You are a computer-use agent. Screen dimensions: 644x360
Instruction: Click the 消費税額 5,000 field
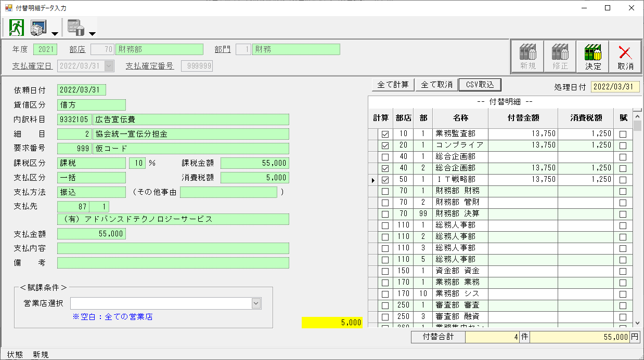(255, 178)
